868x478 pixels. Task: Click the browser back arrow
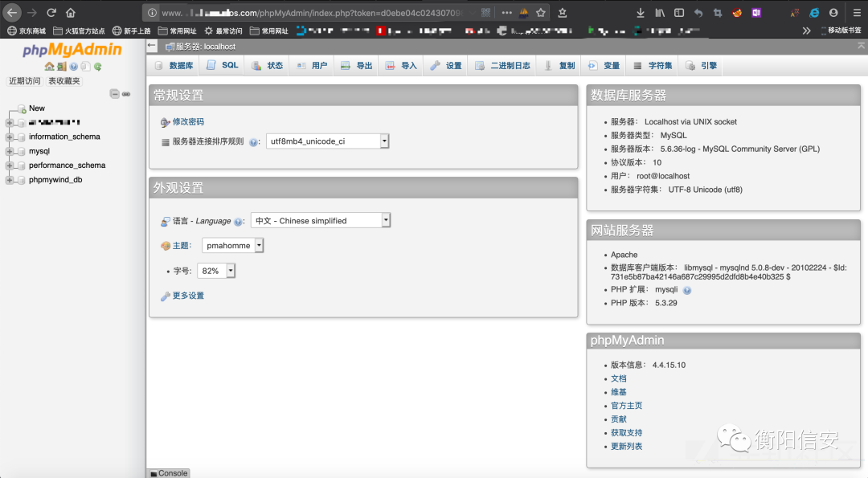(12, 12)
